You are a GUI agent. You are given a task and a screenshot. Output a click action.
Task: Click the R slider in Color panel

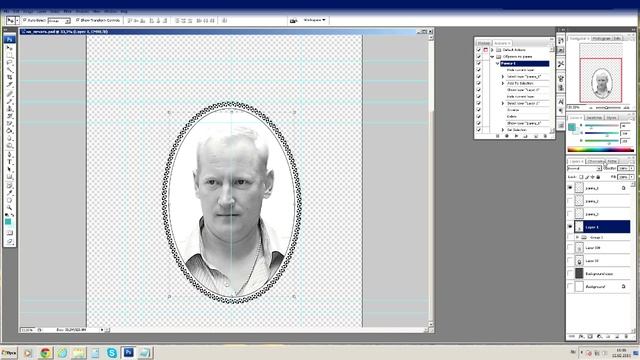tap(602, 125)
